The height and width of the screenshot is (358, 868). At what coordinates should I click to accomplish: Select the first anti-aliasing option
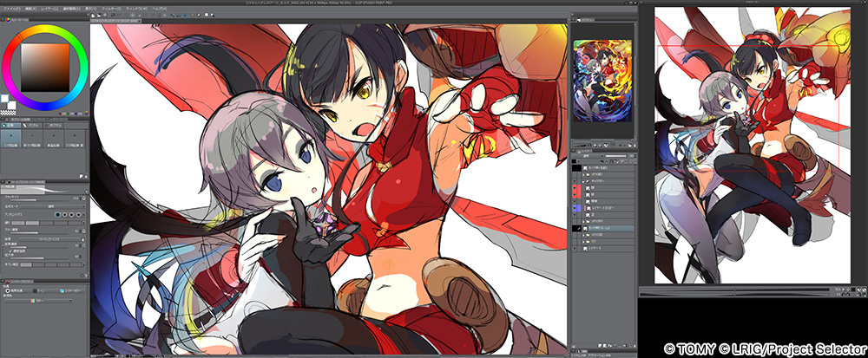coord(57,214)
